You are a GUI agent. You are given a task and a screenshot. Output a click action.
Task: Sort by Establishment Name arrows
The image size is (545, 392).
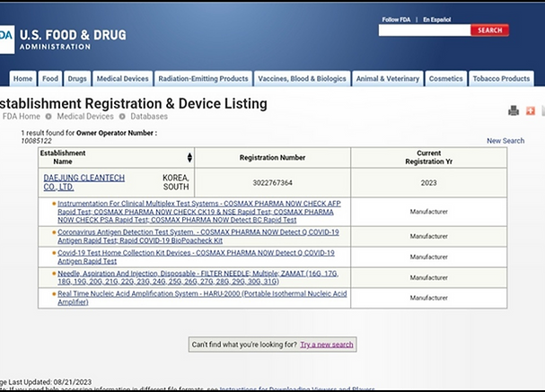(x=189, y=158)
